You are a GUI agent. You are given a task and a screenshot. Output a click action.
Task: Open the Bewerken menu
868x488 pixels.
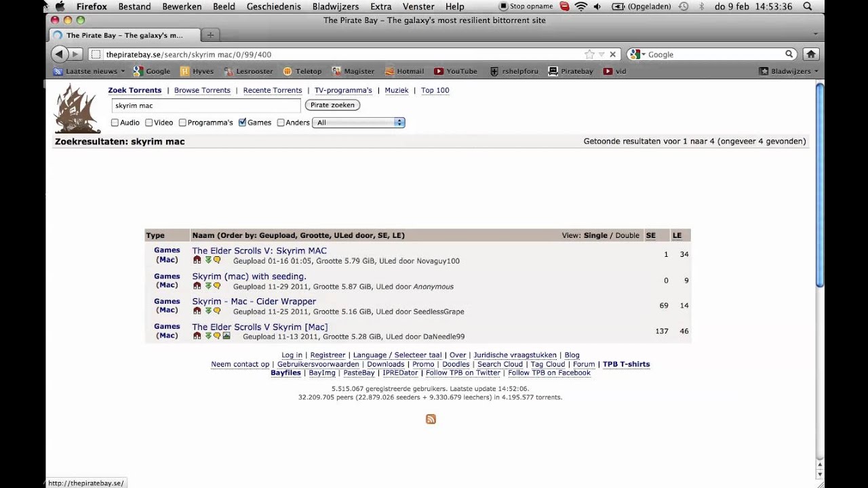tap(182, 6)
